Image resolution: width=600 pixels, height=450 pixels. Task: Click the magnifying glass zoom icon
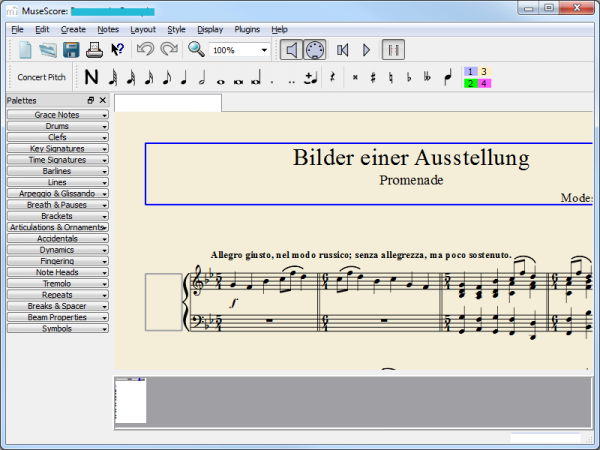196,49
